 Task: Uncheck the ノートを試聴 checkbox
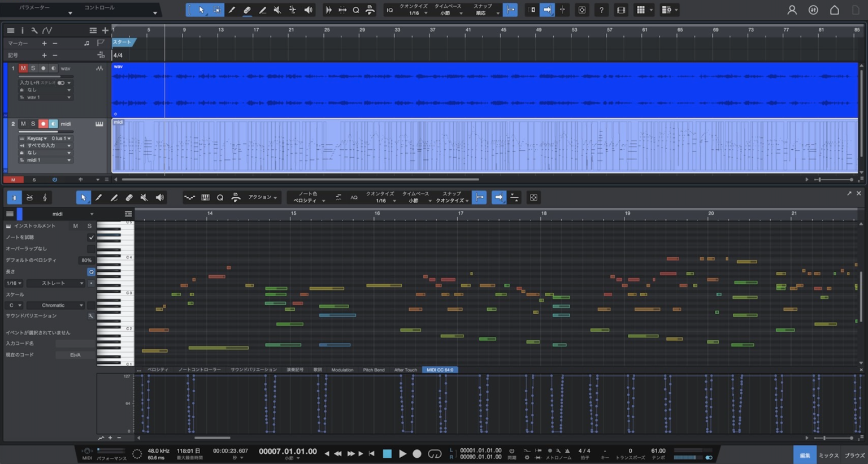pyautogui.click(x=91, y=237)
